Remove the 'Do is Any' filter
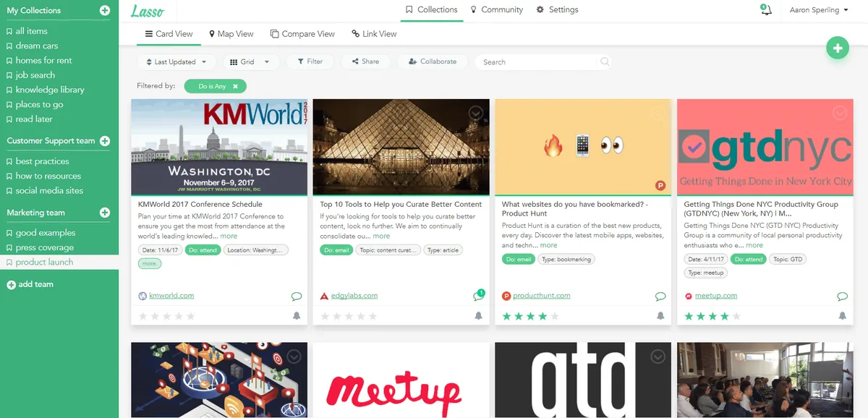 (235, 87)
